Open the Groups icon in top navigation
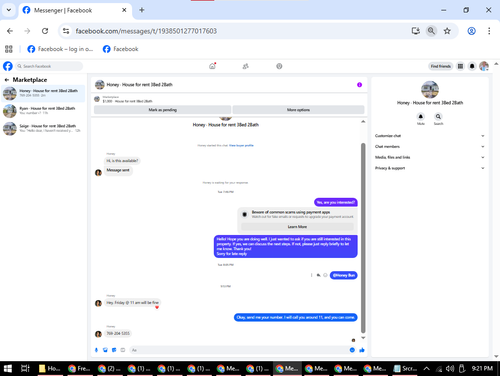Screen dimensions: 500x376 tap(279, 66)
